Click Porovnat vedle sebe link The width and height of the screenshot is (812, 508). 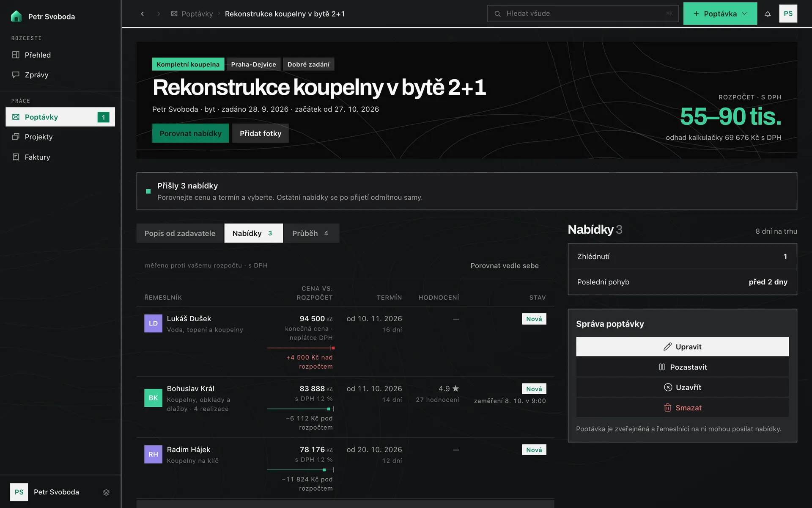(x=505, y=266)
